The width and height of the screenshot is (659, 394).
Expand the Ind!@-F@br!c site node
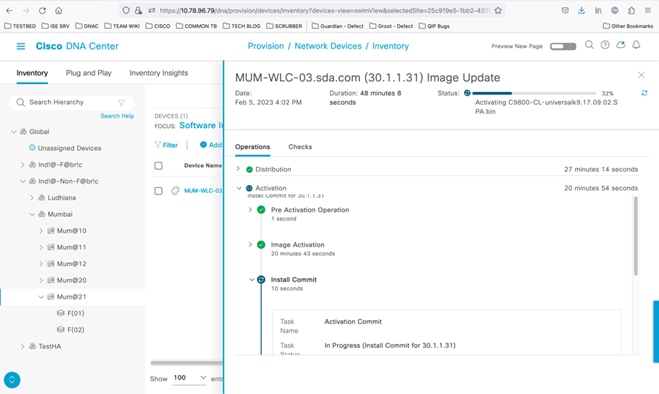coord(23,165)
